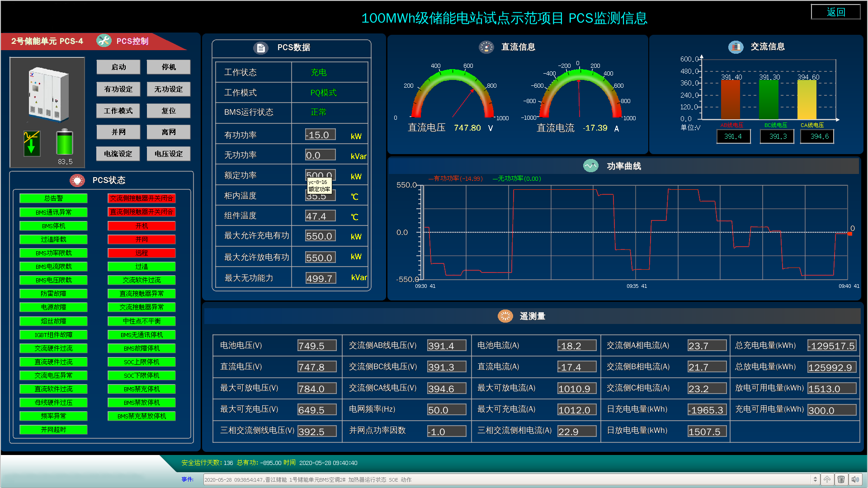Click the green battery level icon
Viewport: 868px width, 488px height.
(x=65, y=142)
